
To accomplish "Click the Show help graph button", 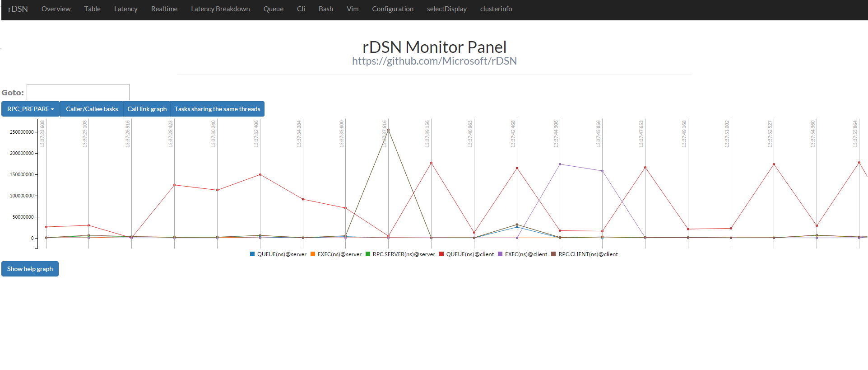I will pos(30,269).
